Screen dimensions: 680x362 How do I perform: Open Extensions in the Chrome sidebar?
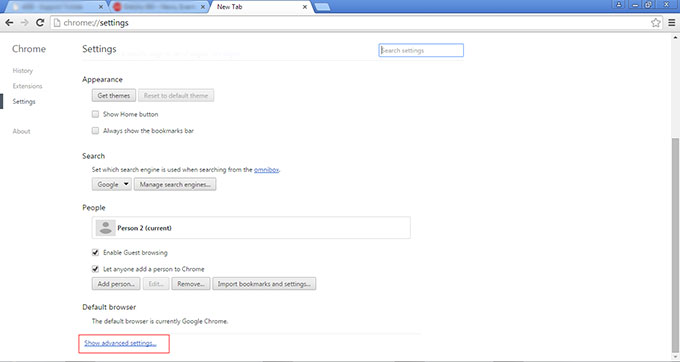(27, 86)
